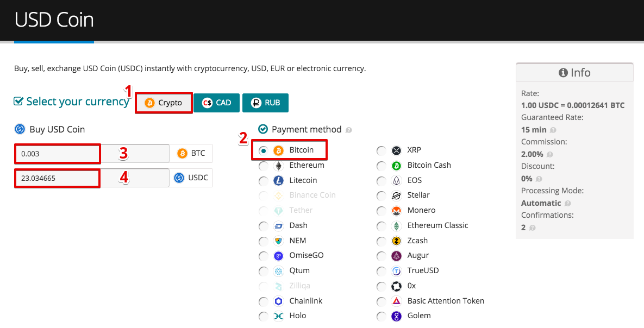Choose Dash as payment method
The height and width of the screenshot is (328, 644).
point(263,226)
